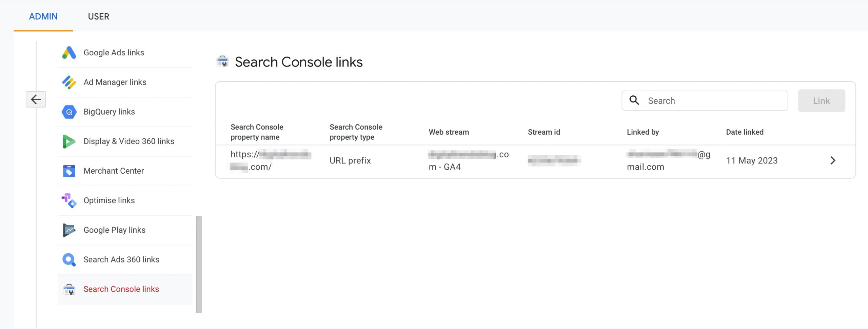Expand the linked property row chevron
Viewport: 868px width, 329px height.
click(833, 160)
